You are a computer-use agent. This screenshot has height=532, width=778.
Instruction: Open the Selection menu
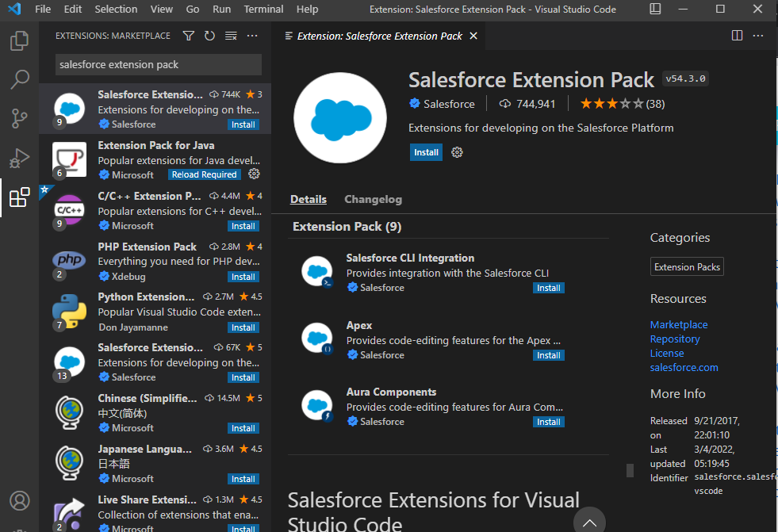pyautogui.click(x=116, y=9)
